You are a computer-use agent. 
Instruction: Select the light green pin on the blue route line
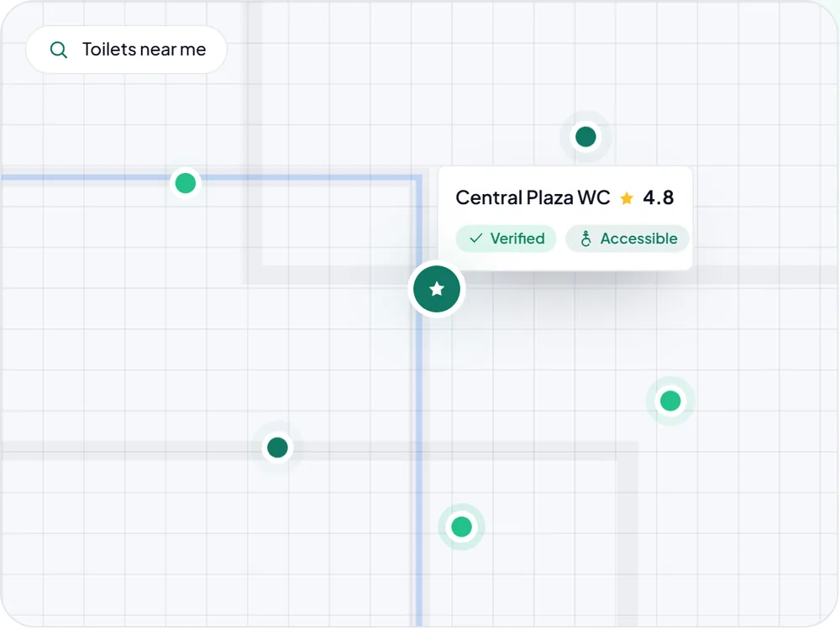coord(186,183)
